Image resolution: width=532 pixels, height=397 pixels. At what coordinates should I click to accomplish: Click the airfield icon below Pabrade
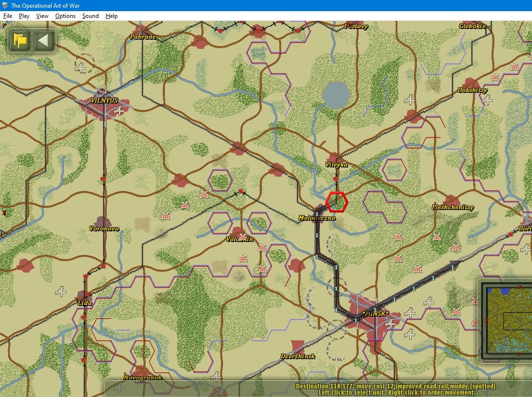click(80, 68)
